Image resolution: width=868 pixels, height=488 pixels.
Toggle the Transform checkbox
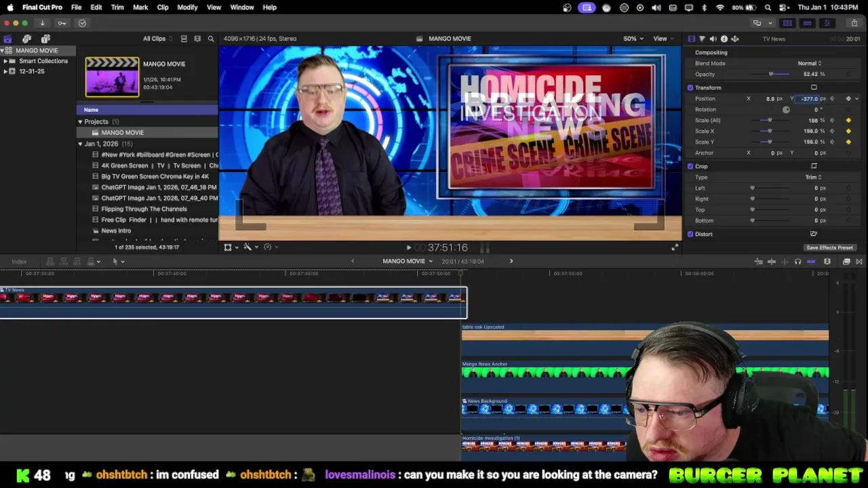coord(690,87)
